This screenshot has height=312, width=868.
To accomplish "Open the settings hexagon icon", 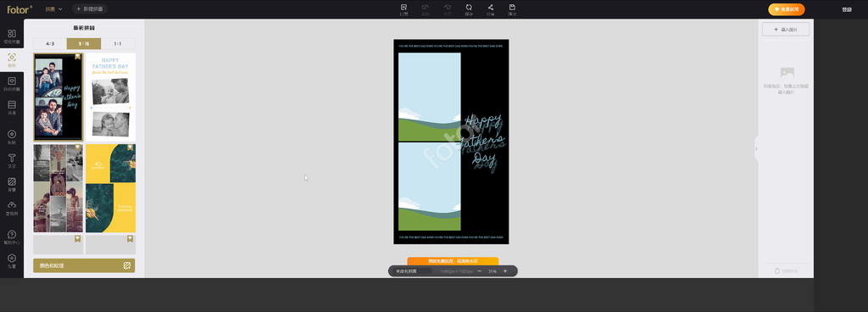I will [x=12, y=260].
